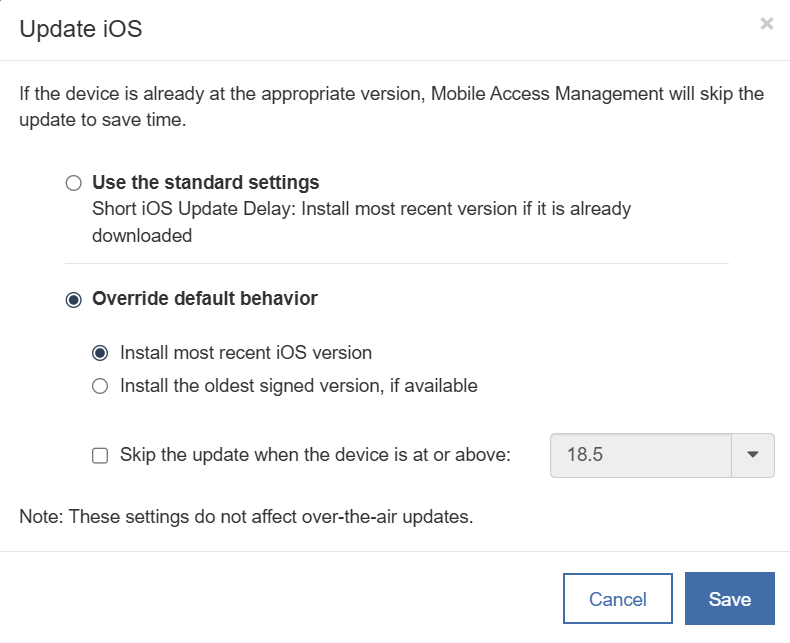Expand the version dropdown arrow
Screen dimensions: 790x643
coord(754,455)
